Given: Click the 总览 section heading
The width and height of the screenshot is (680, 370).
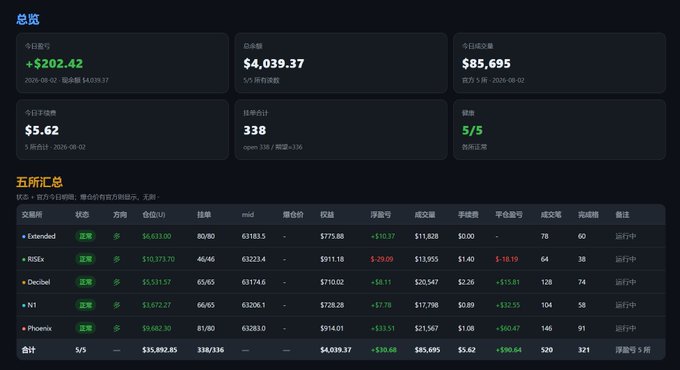Looking at the screenshot, I should 28,19.
